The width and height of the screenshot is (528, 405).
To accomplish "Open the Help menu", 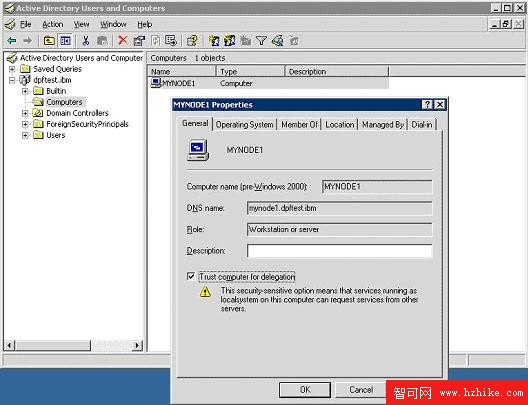I will pos(144,24).
